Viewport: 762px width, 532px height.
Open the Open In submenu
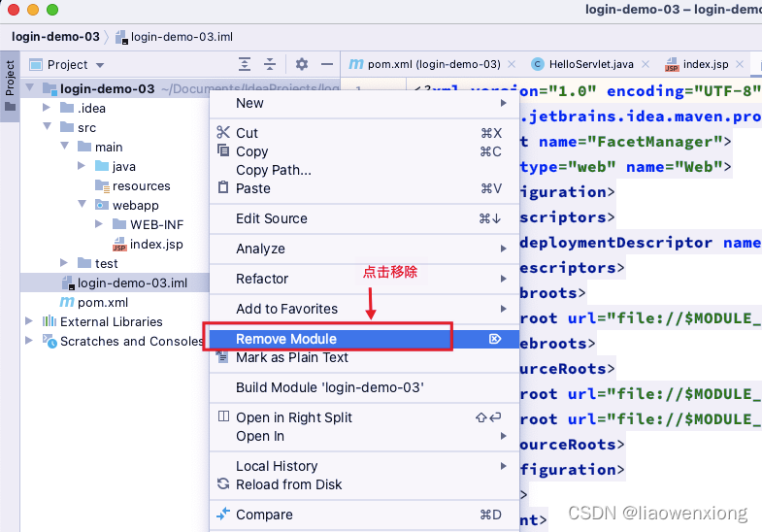tap(364, 436)
